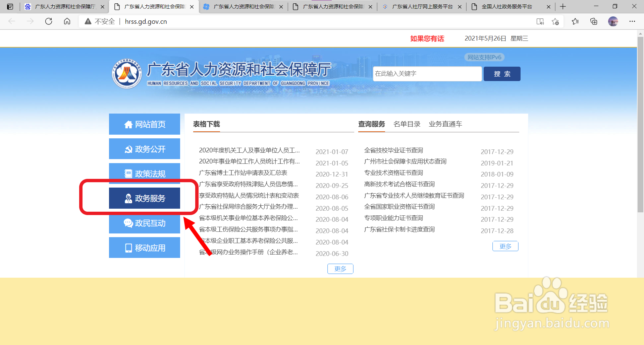Open 广东省博士工作站申请表及汇总表 link

pyautogui.click(x=243, y=173)
